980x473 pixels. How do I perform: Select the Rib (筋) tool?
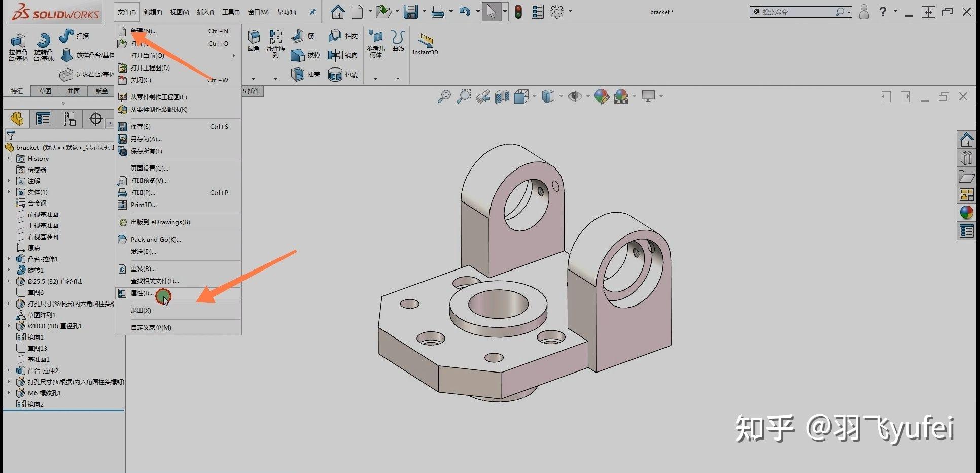click(298, 36)
